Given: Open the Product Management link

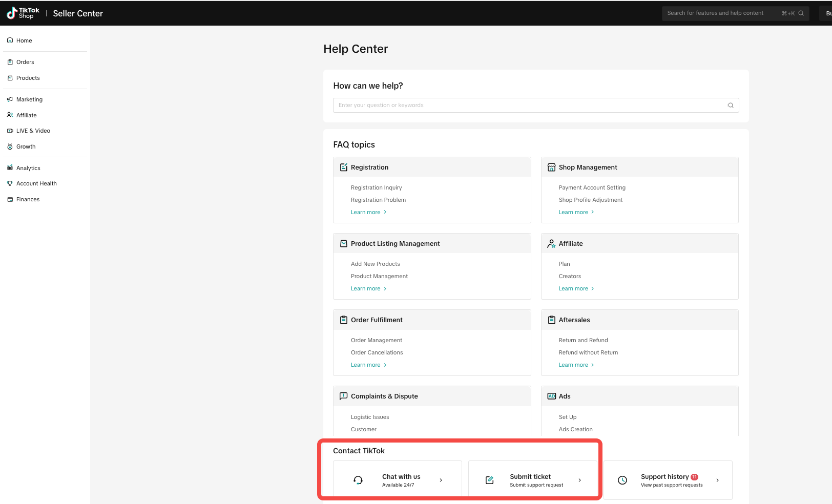Looking at the screenshot, I should pyautogui.click(x=380, y=277).
